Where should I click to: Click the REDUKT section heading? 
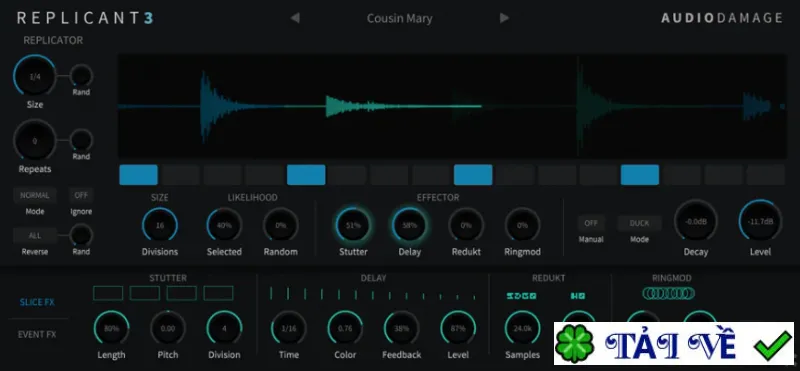click(x=548, y=278)
